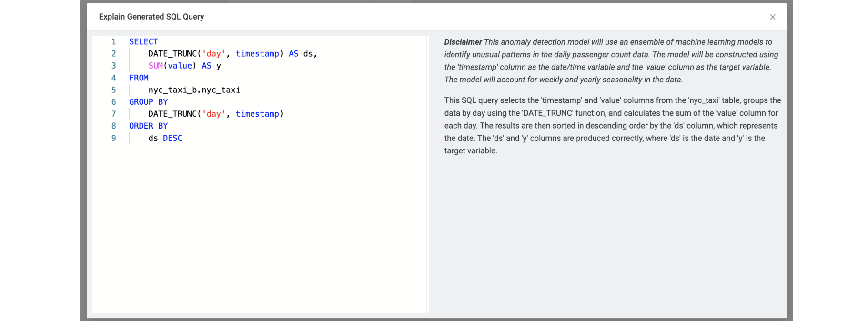Click line number 9 in the gutter
Image resolution: width=868 pixels, height=321 pixels.
[113, 138]
